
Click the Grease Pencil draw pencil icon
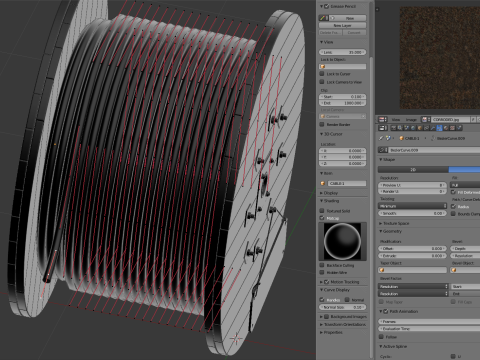pyautogui.click(x=322, y=18)
